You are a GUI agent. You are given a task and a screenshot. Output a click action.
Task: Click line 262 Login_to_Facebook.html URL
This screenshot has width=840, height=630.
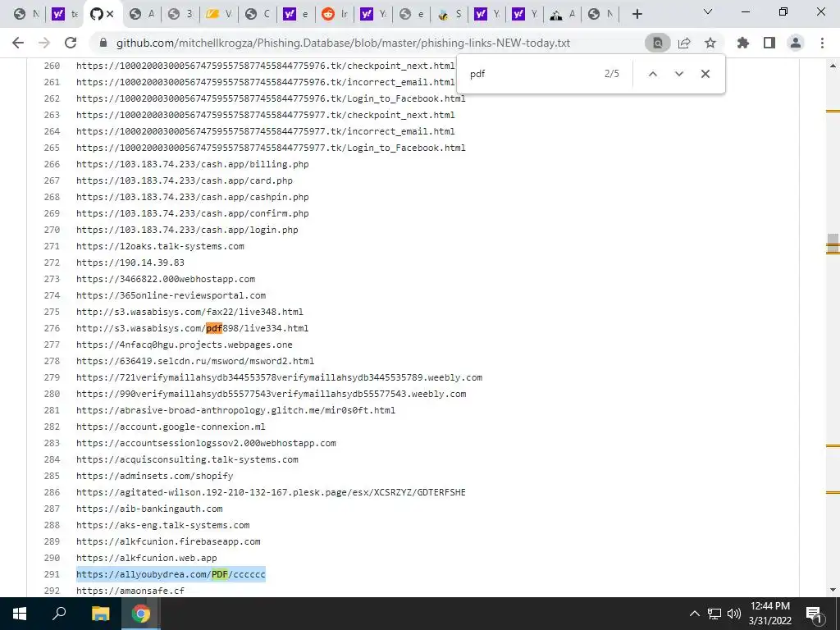click(271, 98)
